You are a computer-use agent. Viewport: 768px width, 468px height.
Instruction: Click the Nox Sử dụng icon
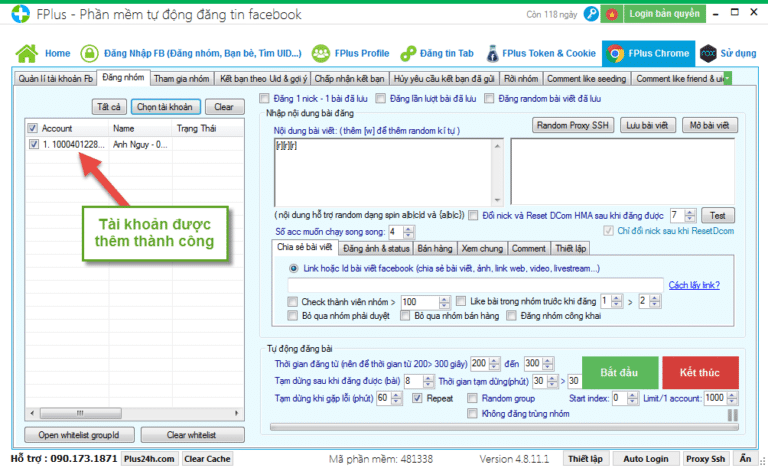point(708,53)
